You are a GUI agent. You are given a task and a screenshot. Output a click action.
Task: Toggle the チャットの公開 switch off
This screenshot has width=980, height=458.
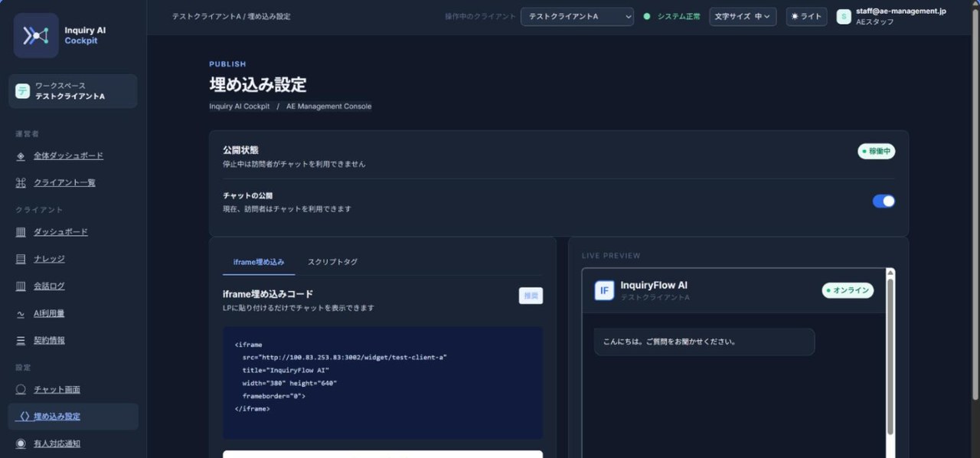coord(884,201)
